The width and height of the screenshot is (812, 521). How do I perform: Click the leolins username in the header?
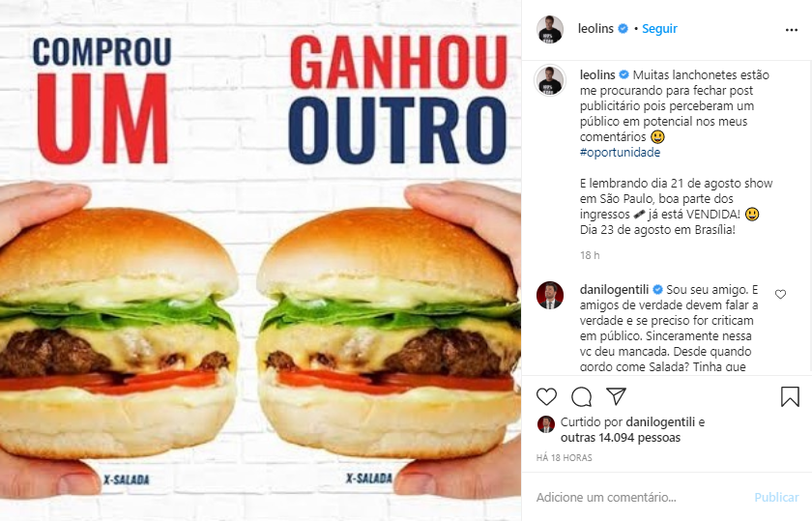595,28
